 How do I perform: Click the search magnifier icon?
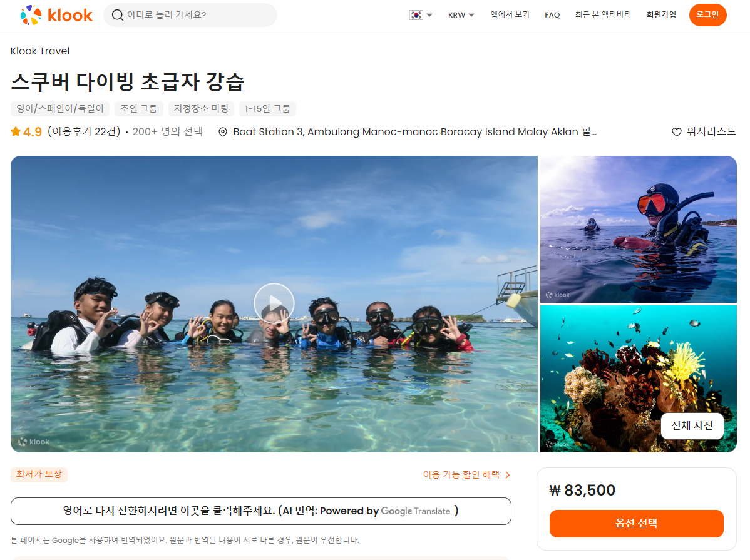117,15
